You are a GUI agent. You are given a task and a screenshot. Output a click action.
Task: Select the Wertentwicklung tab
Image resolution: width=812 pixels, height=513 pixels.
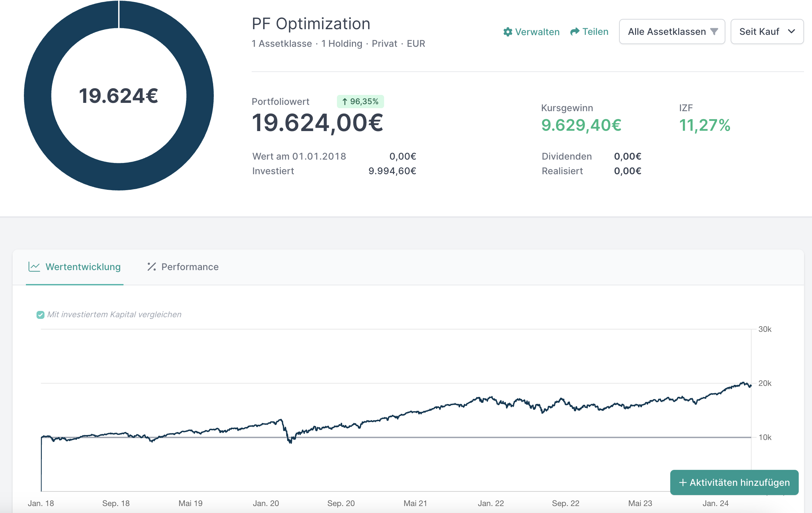point(83,267)
